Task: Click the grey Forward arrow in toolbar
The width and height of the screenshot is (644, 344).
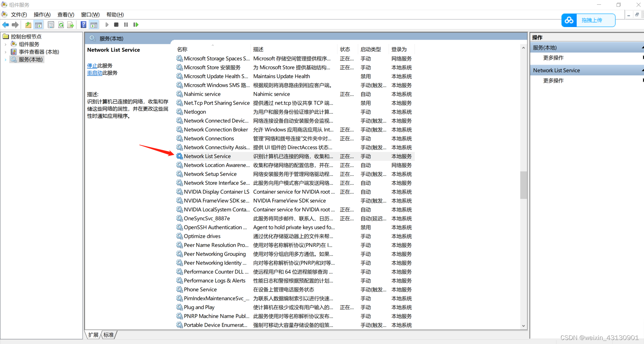Action: 15,25
